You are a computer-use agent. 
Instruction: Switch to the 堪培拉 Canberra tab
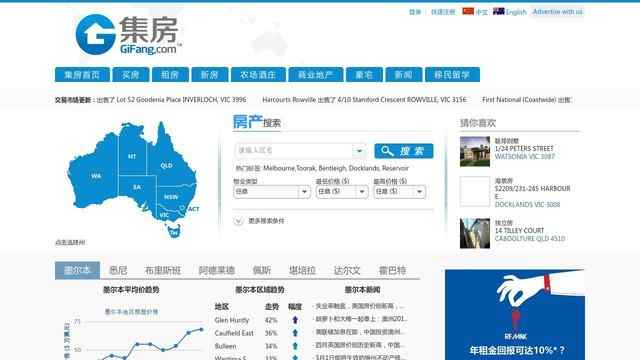pyautogui.click(x=302, y=270)
